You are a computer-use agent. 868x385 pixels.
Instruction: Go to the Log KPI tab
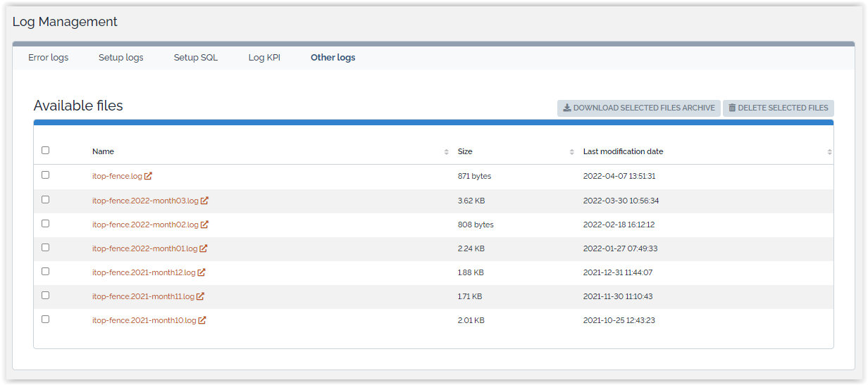[264, 58]
